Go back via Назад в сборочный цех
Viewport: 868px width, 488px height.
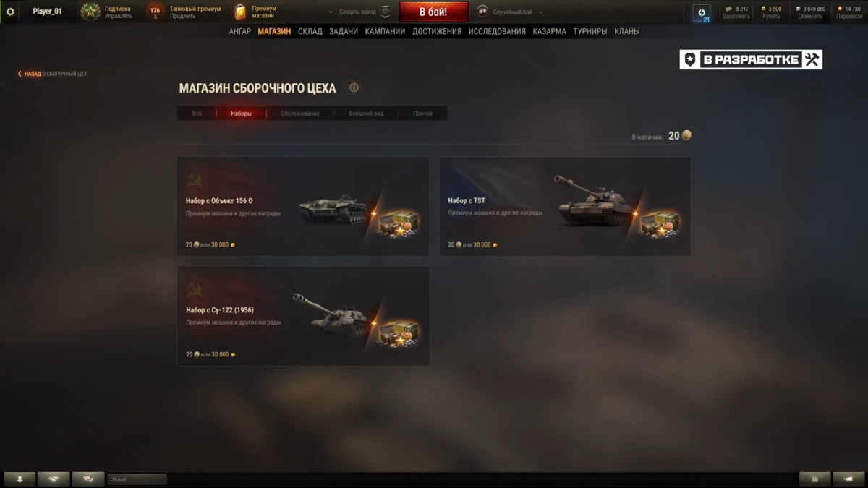52,74
